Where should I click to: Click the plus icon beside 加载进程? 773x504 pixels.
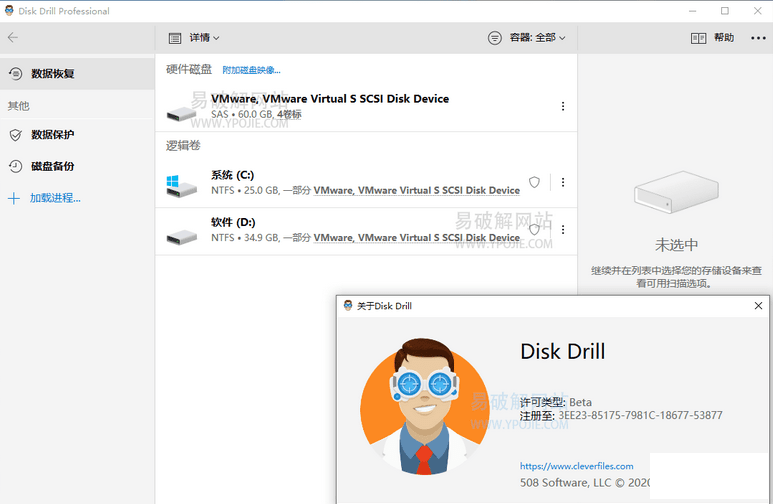point(14,198)
